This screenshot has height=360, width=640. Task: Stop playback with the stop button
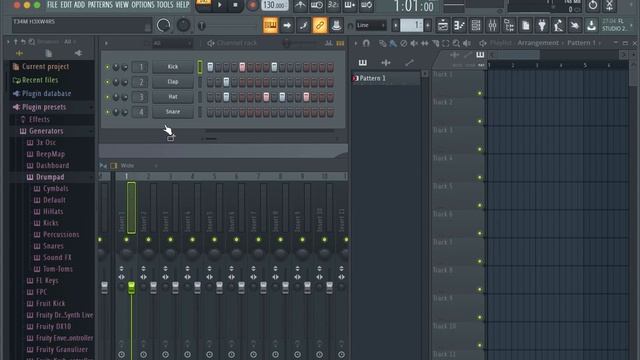235,5
